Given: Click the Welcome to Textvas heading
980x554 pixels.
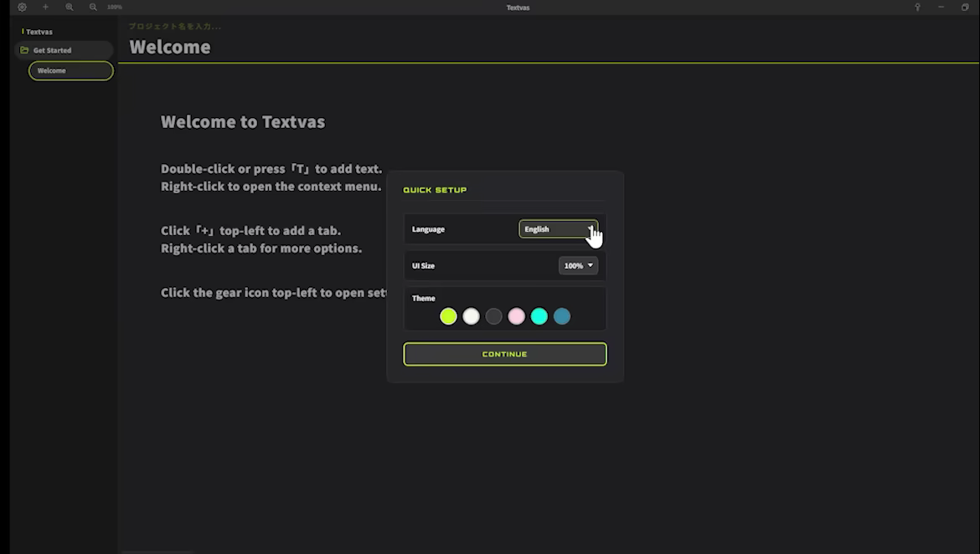Looking at the screenshot, I should pos(243,122).
